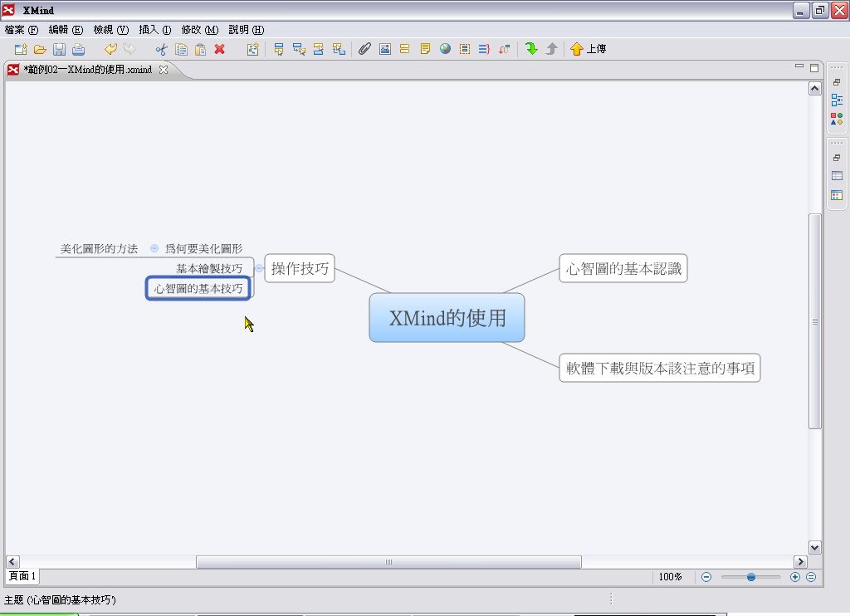Click the horizontal scrollbar right arrow

(x=801, y=562)
